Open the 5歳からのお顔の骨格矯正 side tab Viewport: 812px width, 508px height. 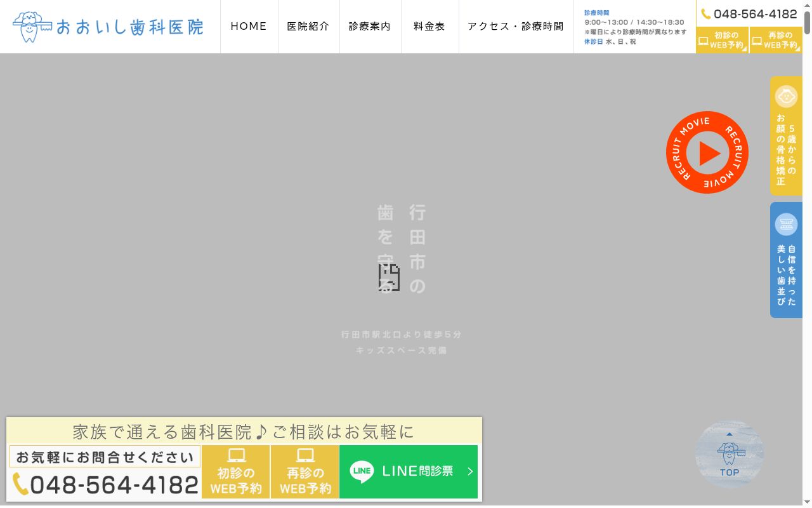(x=786, y=136)
